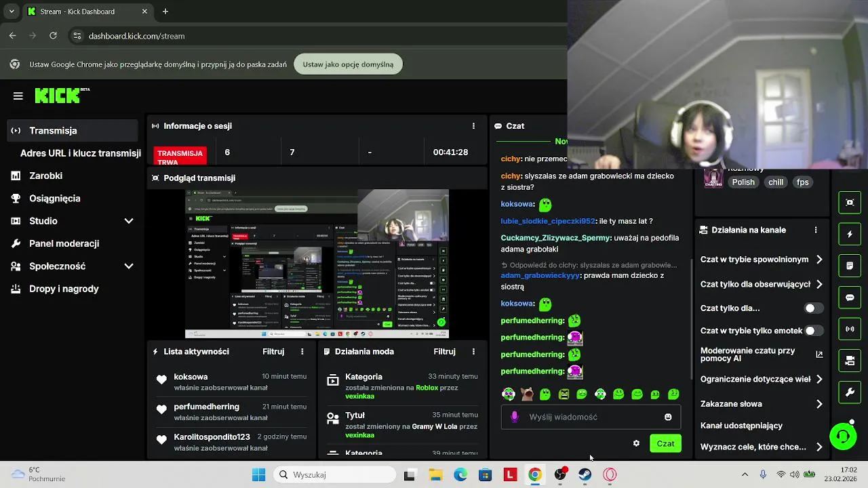Image resolution: width=868 pixels, height=488 pixels.
Task: Click the Podgląd transmisji preview thumbnail
Action: point(317,264)
